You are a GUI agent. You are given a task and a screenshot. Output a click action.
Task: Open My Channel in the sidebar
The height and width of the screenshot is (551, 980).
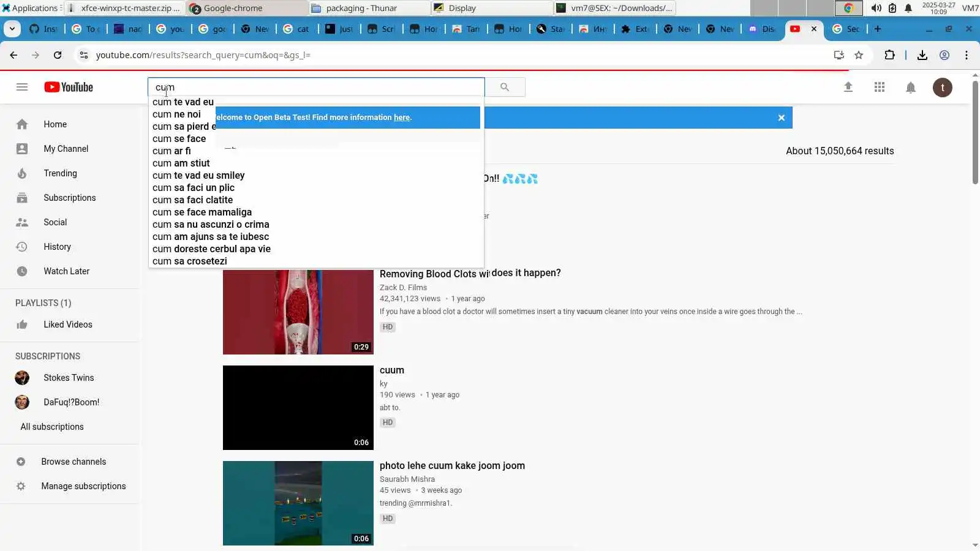70,149
